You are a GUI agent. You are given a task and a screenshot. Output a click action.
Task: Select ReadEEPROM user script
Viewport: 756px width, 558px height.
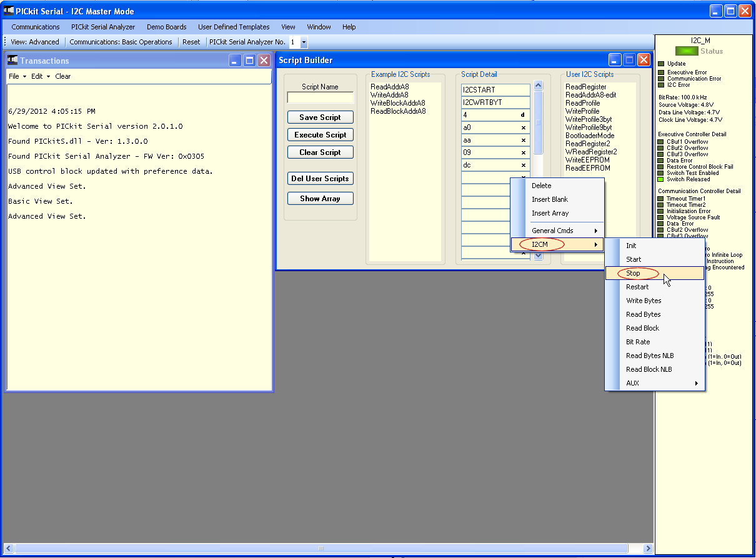tap(588, 168)
